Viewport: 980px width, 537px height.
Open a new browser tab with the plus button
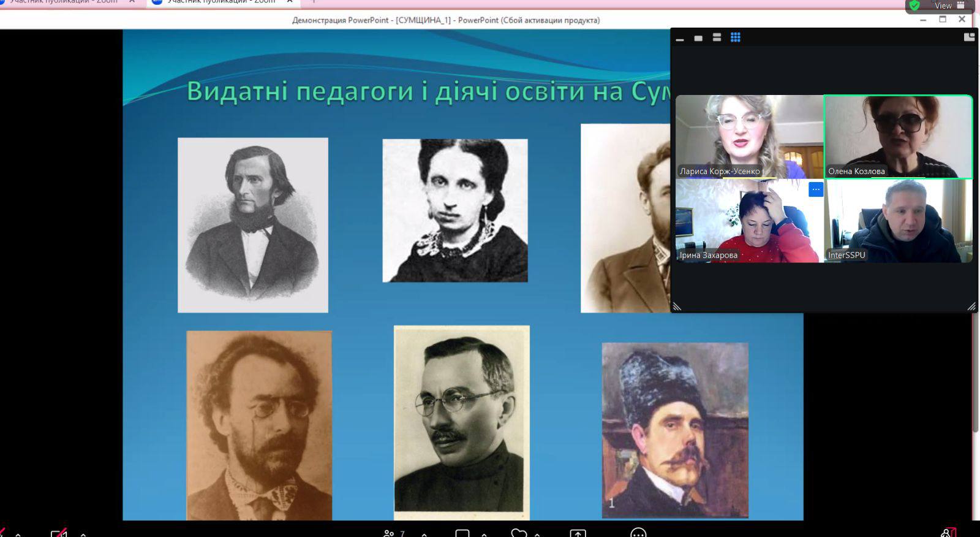(314, 2)
